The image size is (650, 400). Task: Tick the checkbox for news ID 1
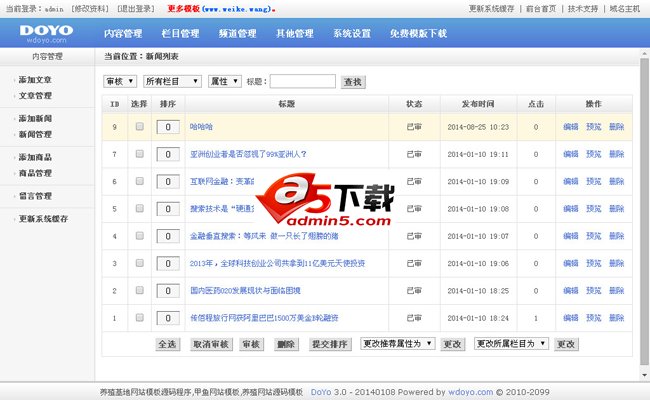tap(140, 318)
